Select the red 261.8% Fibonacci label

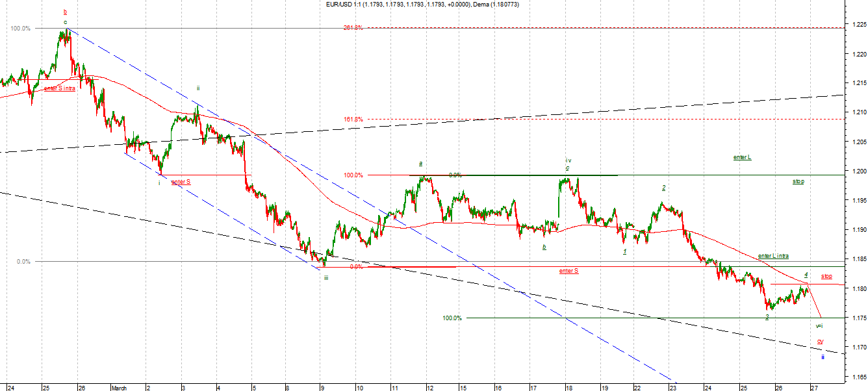(353, 28)
